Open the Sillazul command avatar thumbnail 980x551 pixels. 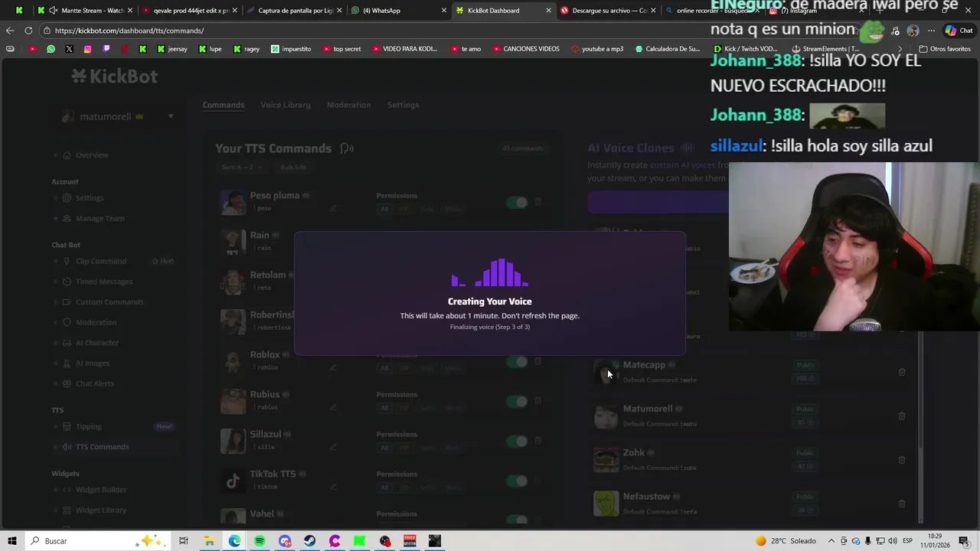[233, 441]
